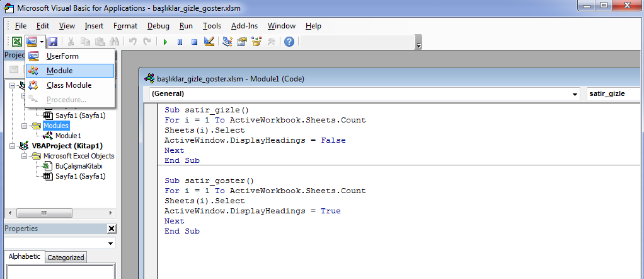Open the File menu

coord(21,26)
